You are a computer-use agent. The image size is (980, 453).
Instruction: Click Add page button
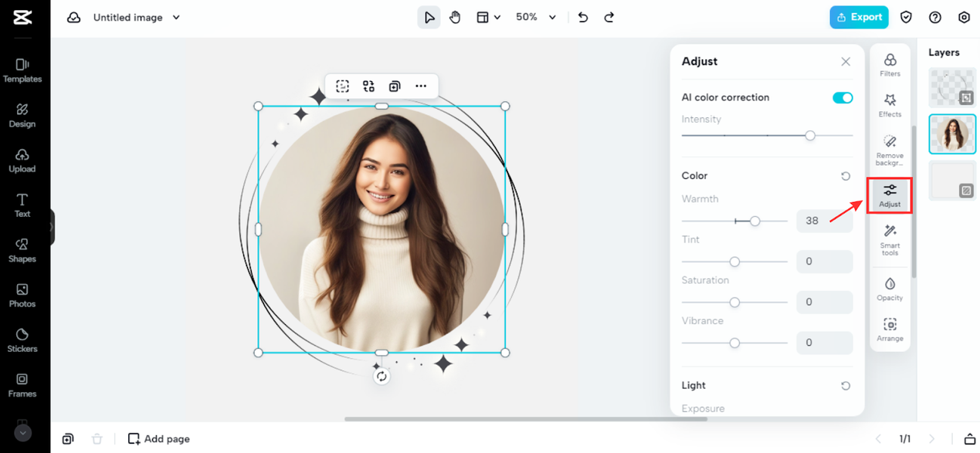159,439
